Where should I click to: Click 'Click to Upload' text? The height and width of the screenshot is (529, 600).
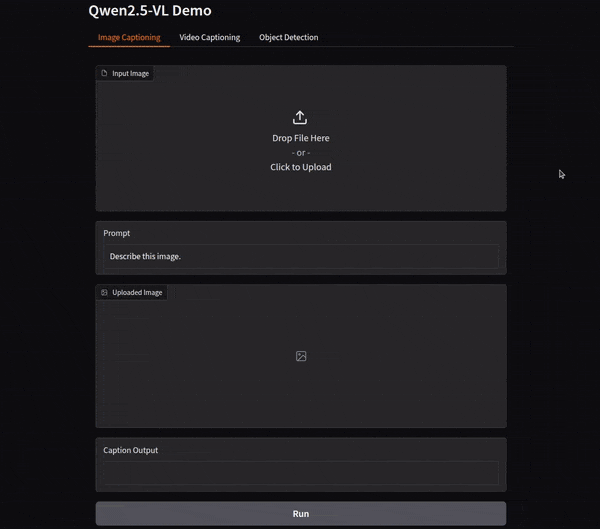click(301, 167)
